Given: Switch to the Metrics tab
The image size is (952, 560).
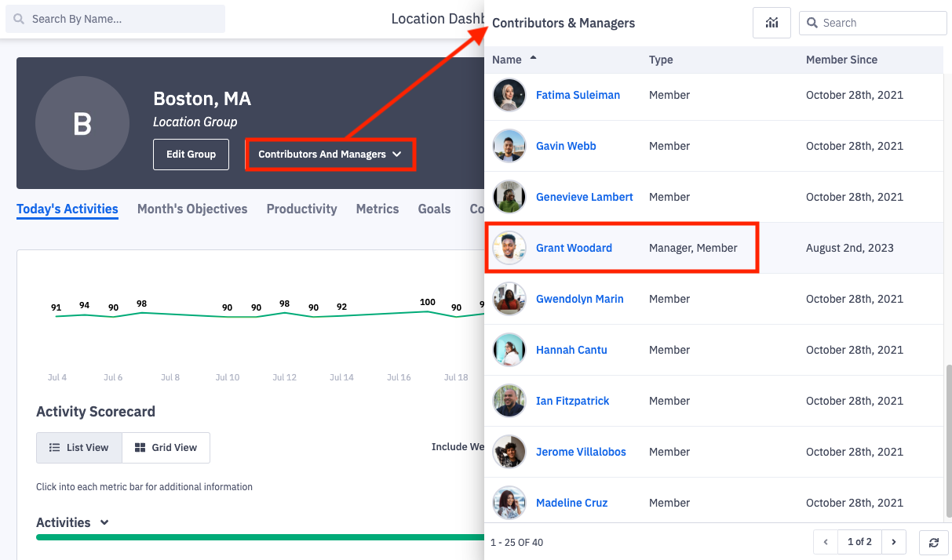Looking at the screenshot, I should [378, 209].
